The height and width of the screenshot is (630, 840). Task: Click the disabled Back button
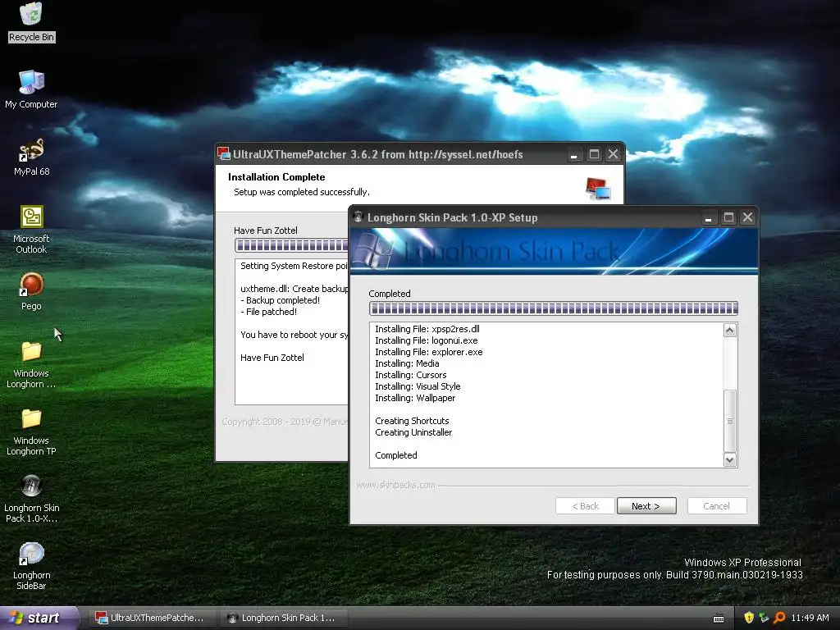(585, 505)
